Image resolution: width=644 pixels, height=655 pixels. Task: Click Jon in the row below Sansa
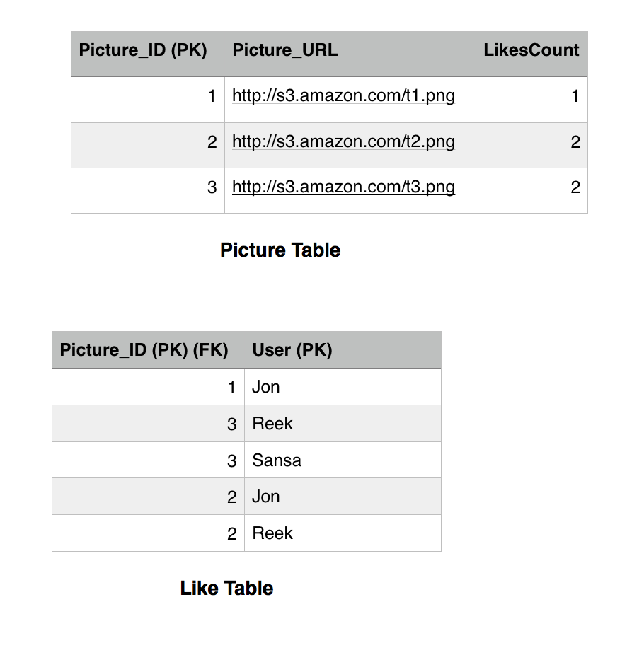266,497
